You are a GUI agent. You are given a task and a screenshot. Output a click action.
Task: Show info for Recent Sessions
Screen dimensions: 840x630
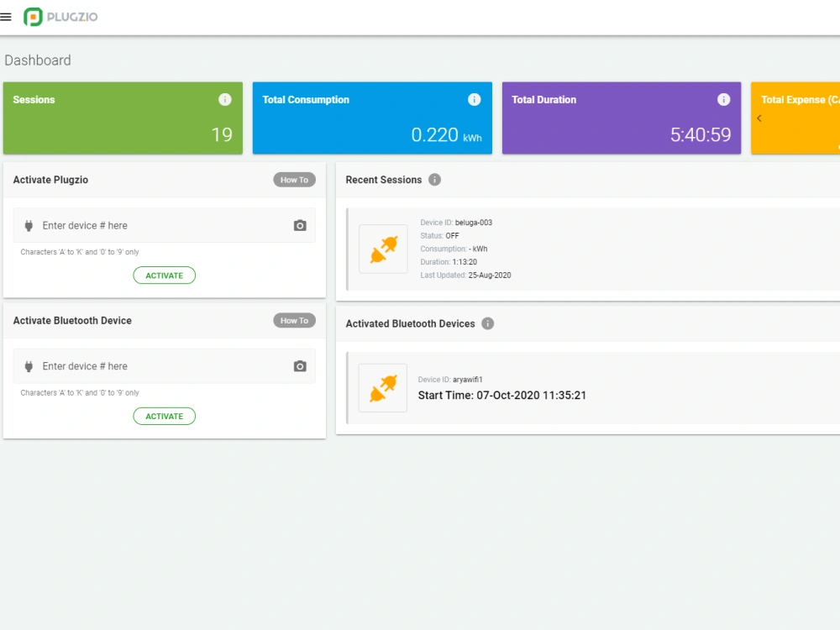[x=435, y=180]
